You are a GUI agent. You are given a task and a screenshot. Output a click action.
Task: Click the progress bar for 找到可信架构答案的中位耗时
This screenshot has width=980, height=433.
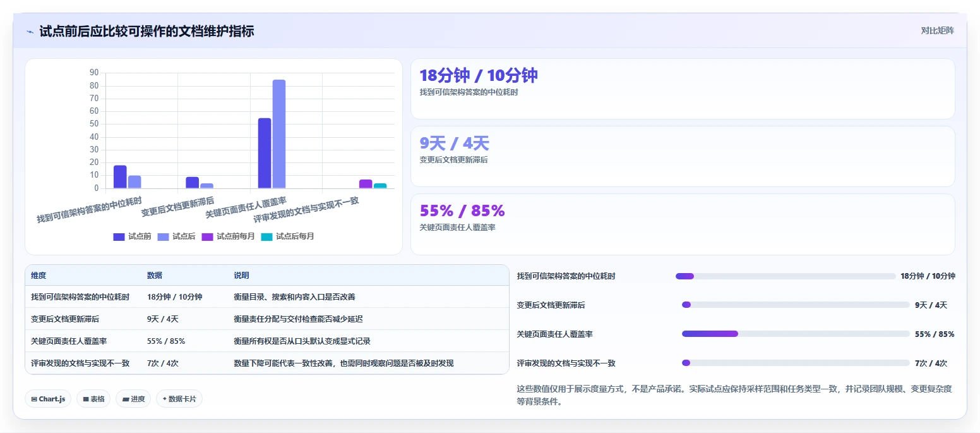pos(786,276)
